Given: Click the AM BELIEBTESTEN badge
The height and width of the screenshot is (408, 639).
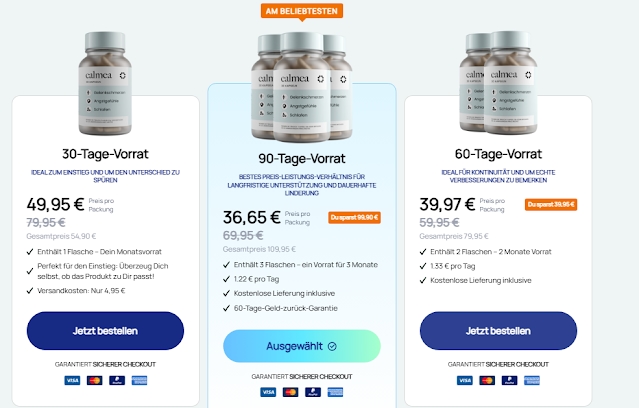Looking at the screenshot, I should point(302,11).
